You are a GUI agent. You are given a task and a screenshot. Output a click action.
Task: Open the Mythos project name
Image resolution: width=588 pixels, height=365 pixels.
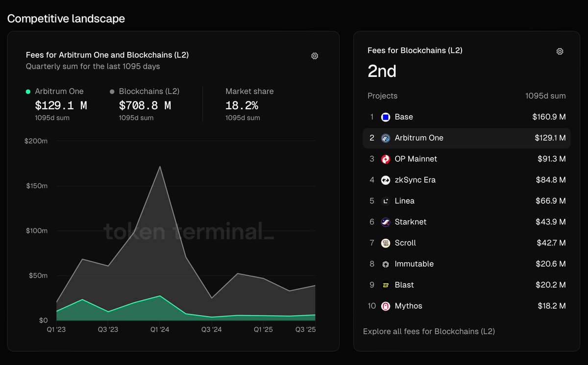pyautogui.click(x=408, y=306)
